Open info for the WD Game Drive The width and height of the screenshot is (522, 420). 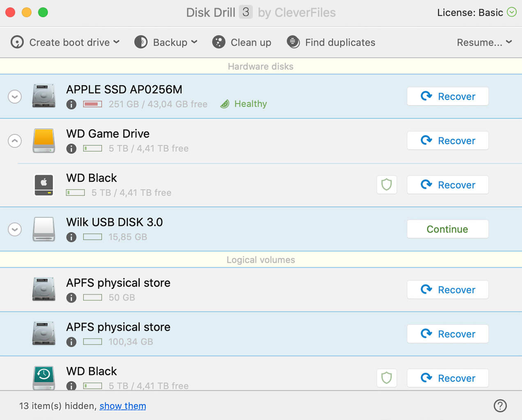click(71, 148)
